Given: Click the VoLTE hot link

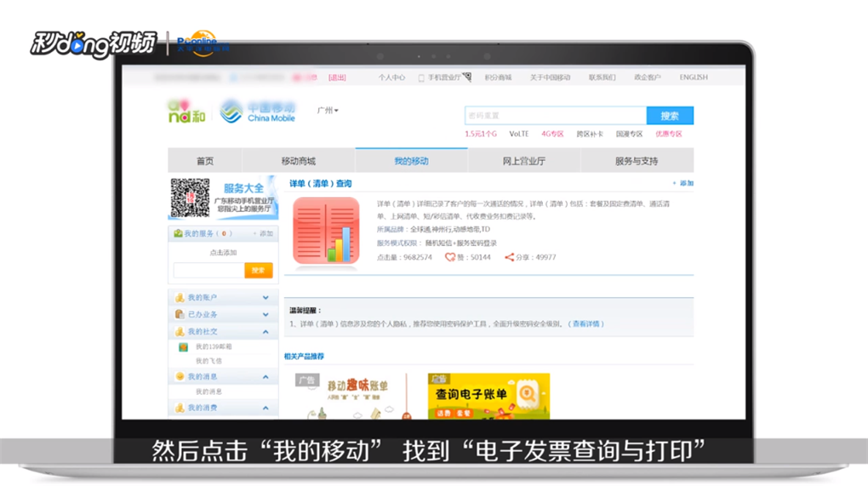Looking at the screenshot, I should (519, 134).
